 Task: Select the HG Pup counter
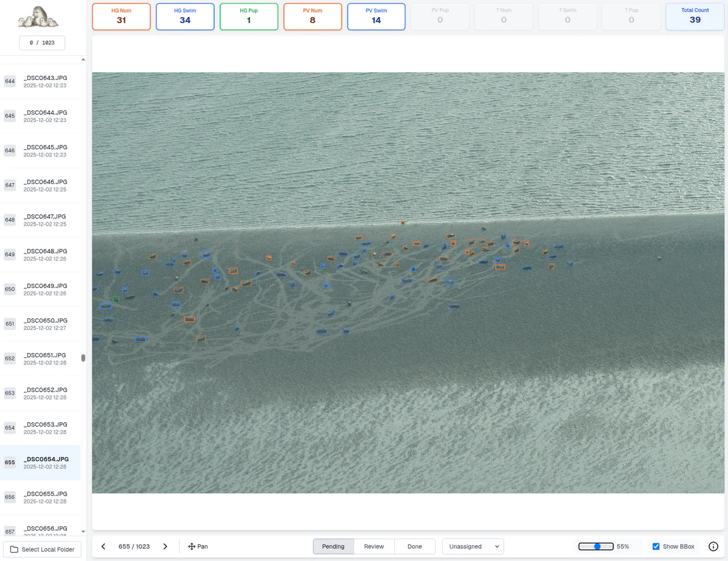click(249, 17)
